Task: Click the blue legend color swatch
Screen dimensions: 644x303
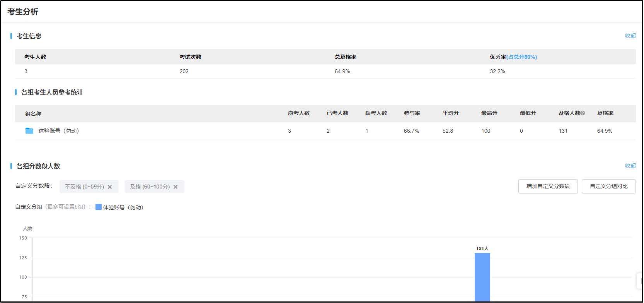Action: click(x=99, y=207)
